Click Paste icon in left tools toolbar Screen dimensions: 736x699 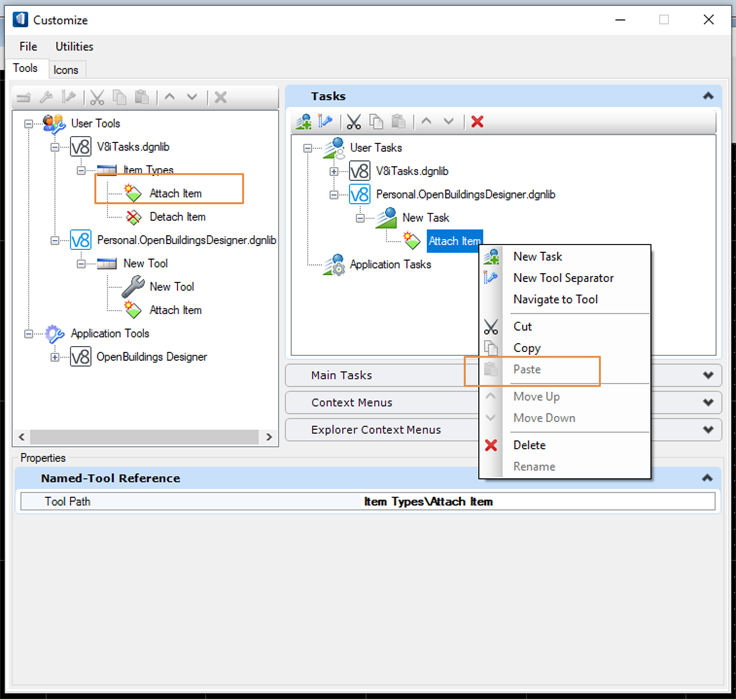click(142, 97)
